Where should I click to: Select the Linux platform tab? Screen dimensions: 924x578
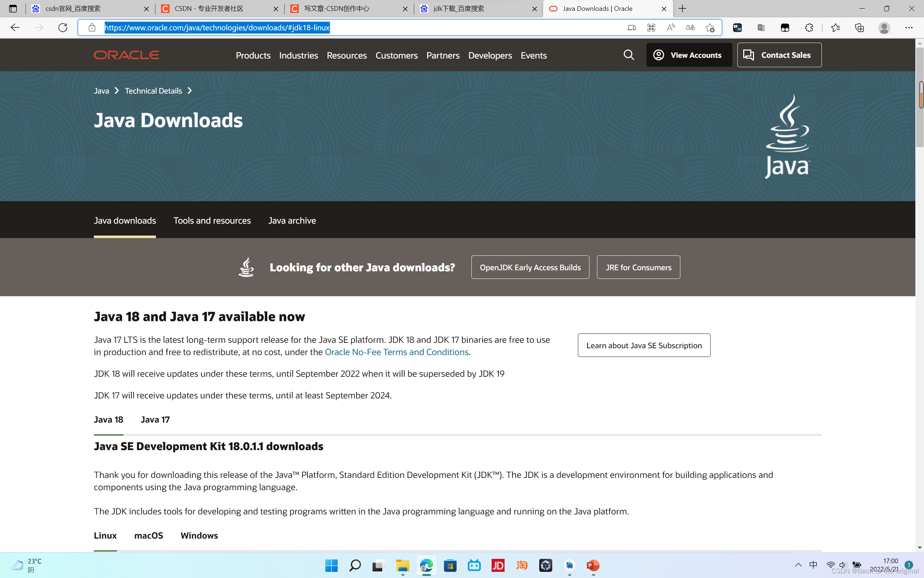click(x=105, y=536)
